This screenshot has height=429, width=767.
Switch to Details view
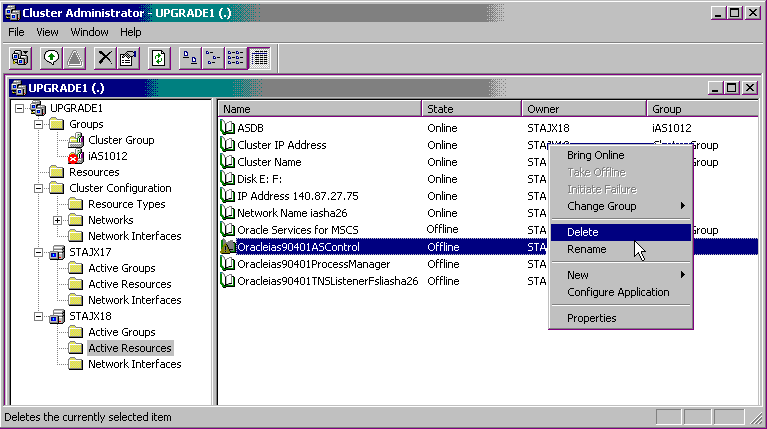259,58
